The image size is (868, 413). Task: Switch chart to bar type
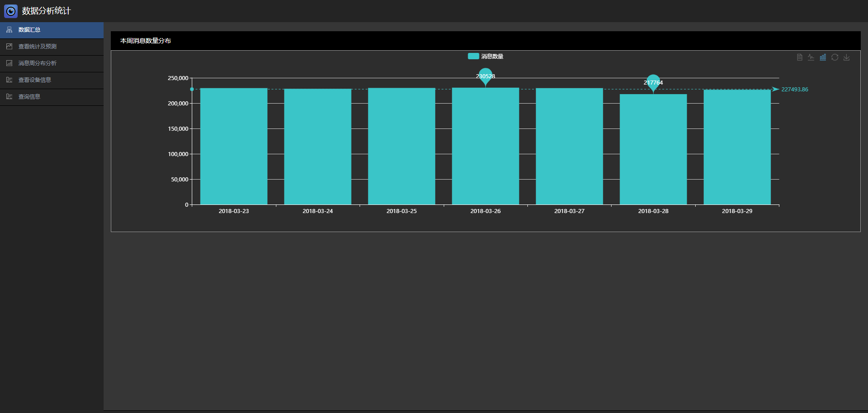click(x=823, y=57)
